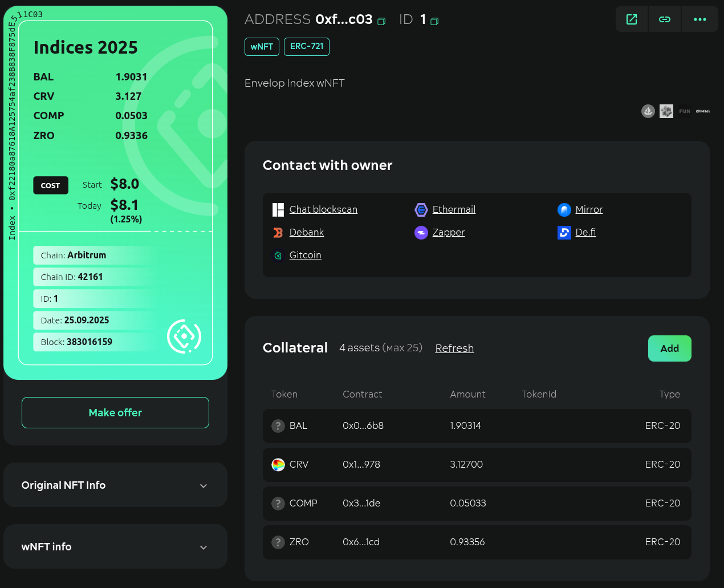The width and height of the screenshot is (724, 588).
Task: Expand the Original NFT Info section
Action: coord(115,485)
